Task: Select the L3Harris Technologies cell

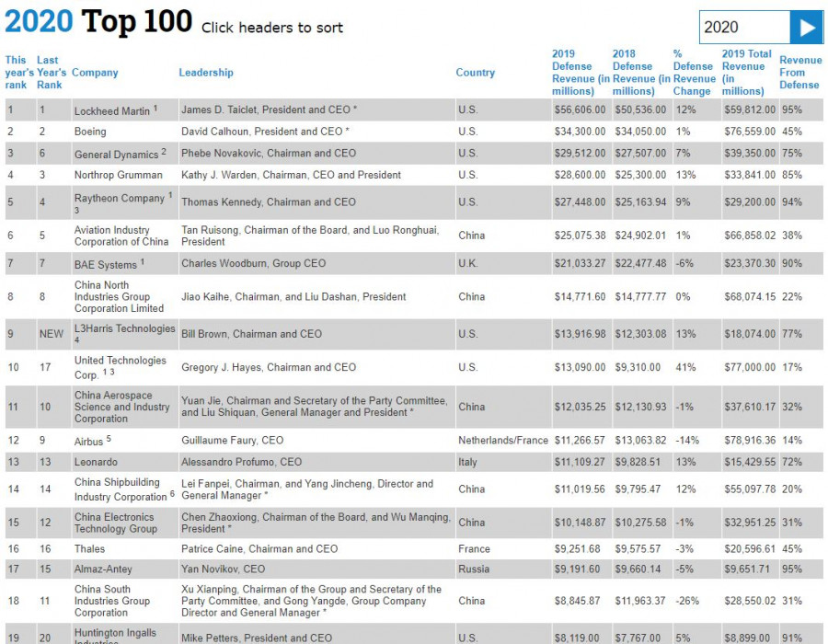Action: point(125,334)
